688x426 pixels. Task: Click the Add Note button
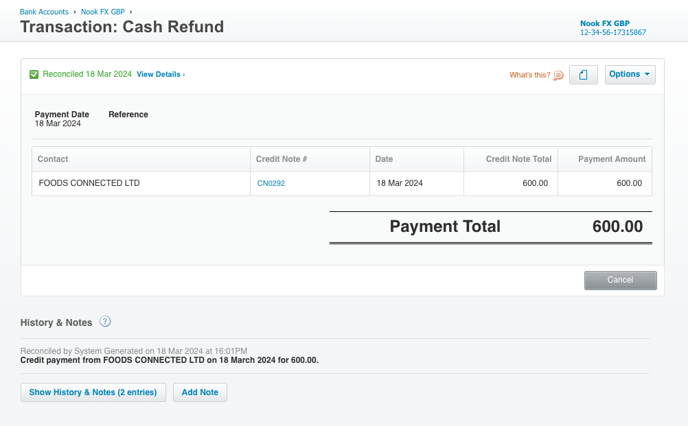pyautogui.click(x=200, y=392)
